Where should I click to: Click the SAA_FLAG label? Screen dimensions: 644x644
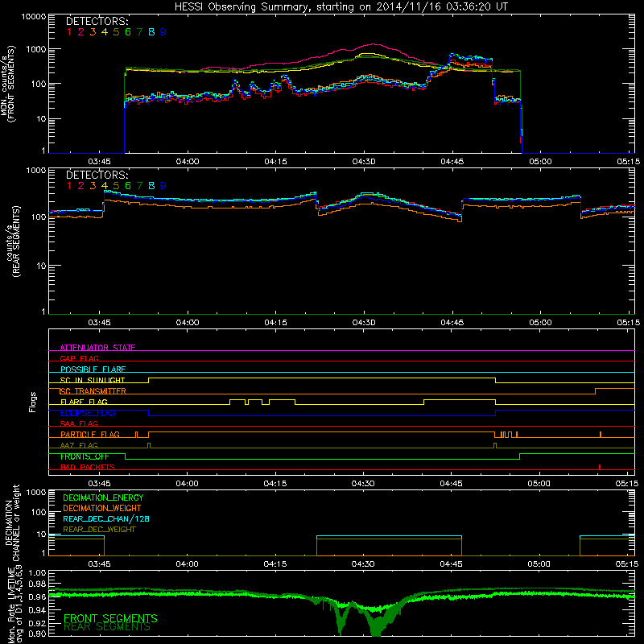coord(79,423)
